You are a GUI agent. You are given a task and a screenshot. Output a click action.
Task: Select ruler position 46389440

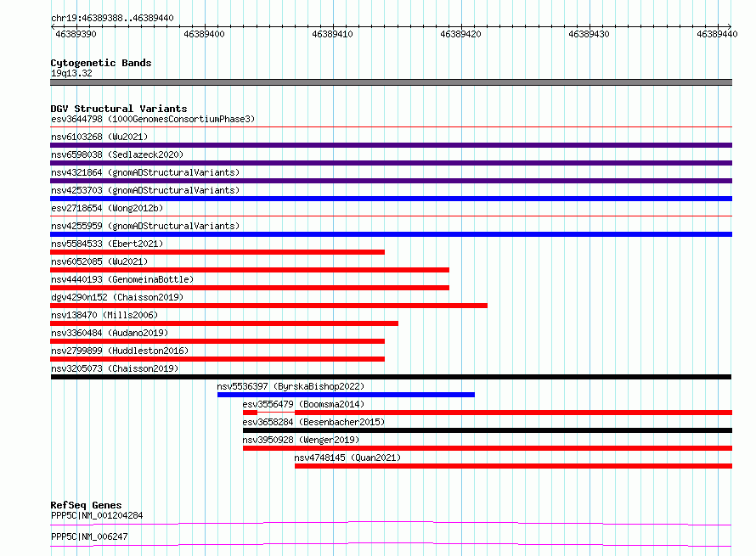(717, 34)
